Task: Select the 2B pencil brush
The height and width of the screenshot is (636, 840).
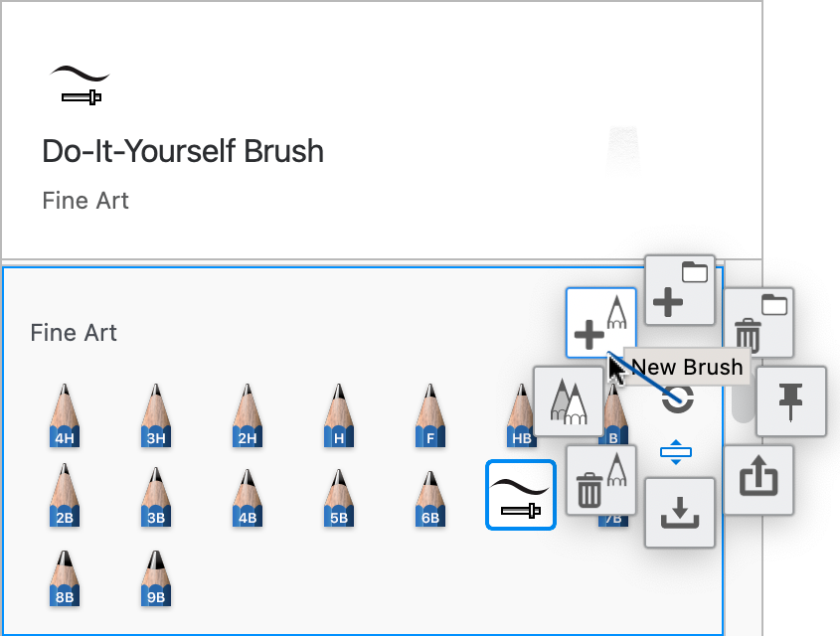Action: (x=65, y=495)
